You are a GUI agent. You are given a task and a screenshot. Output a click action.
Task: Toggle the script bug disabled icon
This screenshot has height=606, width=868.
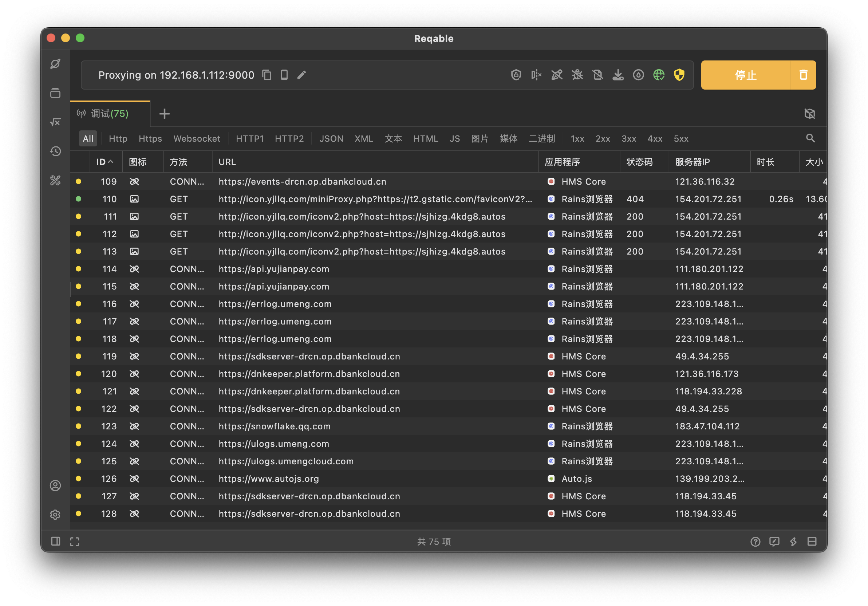[x=577, y=75]
